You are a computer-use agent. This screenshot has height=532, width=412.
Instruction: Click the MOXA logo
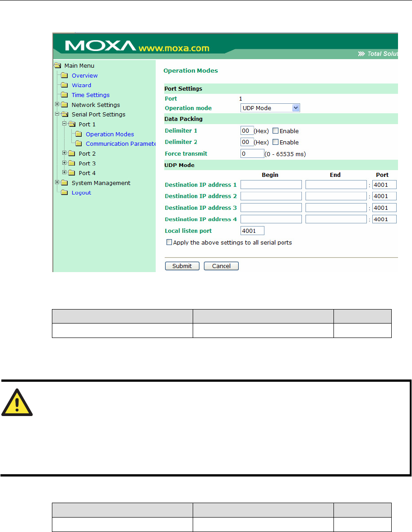[x=100, y=46]
